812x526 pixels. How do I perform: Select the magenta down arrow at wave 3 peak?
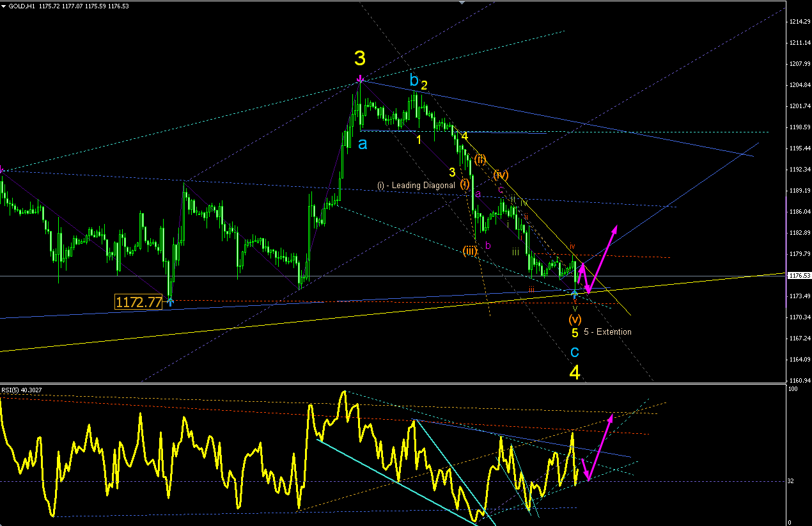361,79
